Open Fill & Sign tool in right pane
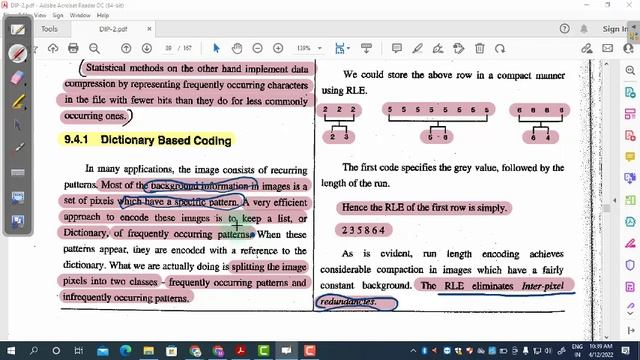The height and width of the screenshot is (360, 640). tap(630, 243)
